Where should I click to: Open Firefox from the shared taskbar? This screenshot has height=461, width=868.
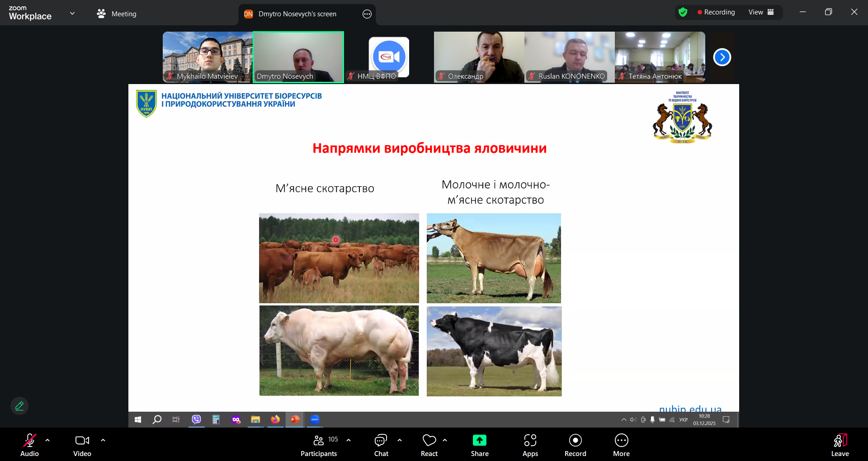click(x=275, y=420)
